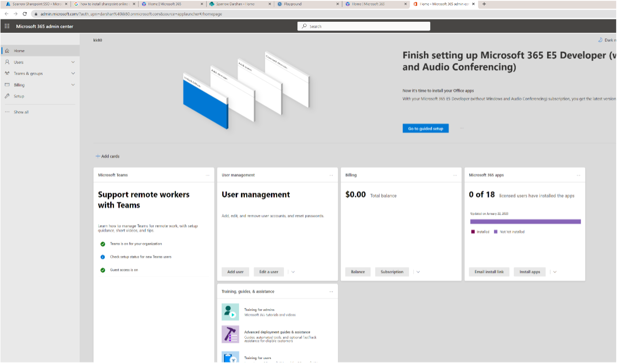Click the Email install link button
Screen dimensions: 618x364
point(489,272)
